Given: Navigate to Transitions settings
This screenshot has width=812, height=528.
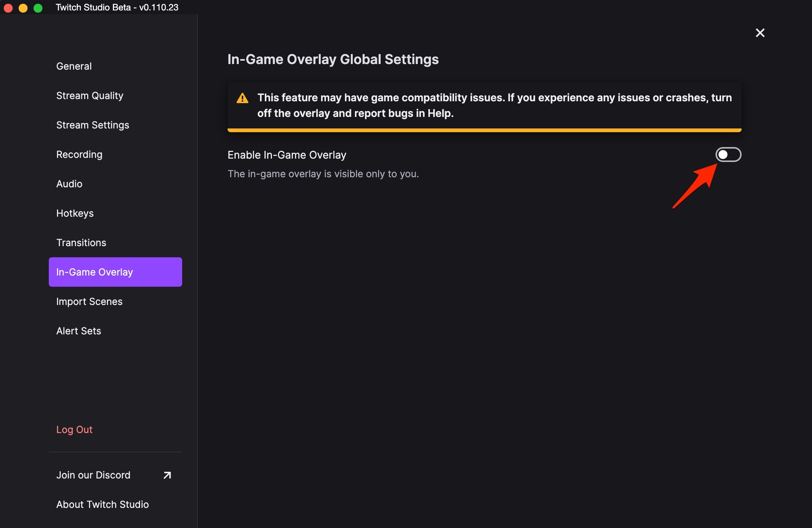Looking at the screenshot, I should (x=81, y=243).
